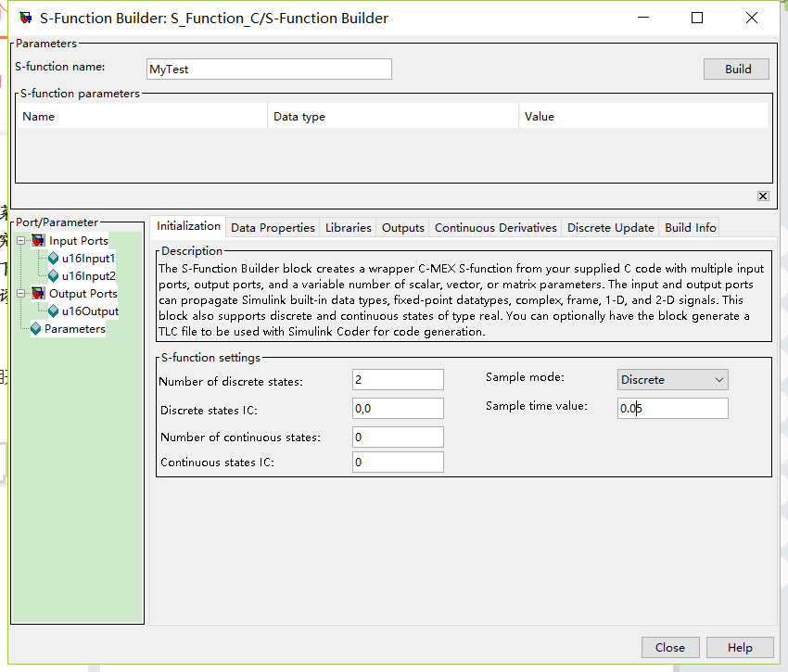The image size is (788, 672).
Task: Open the Sample mode dropdown
Action: click(x=672, y=379)
